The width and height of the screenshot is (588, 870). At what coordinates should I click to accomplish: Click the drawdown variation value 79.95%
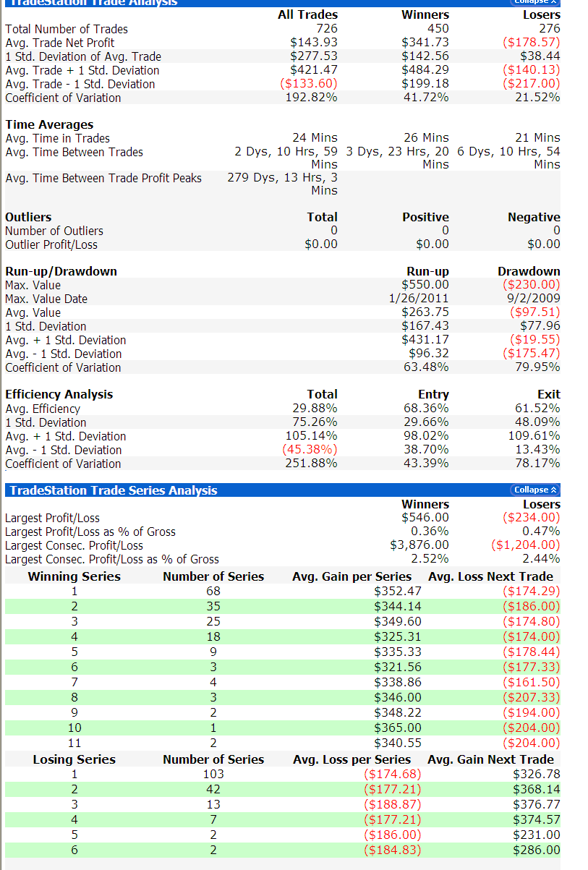coord(537,367)
